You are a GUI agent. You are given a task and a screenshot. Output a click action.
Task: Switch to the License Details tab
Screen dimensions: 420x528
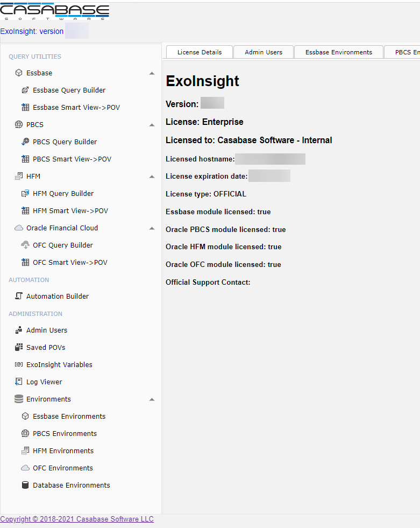click(x=200, y=52)
